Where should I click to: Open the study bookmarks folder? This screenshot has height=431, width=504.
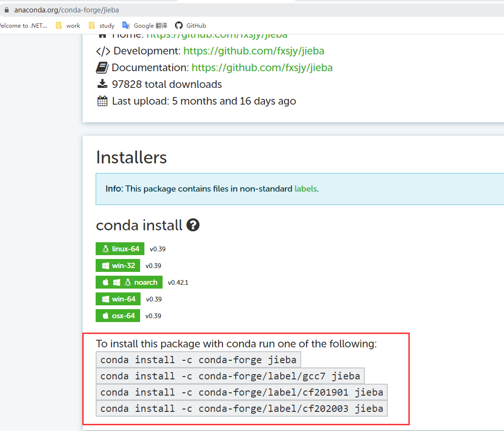[x=101, y=25]
